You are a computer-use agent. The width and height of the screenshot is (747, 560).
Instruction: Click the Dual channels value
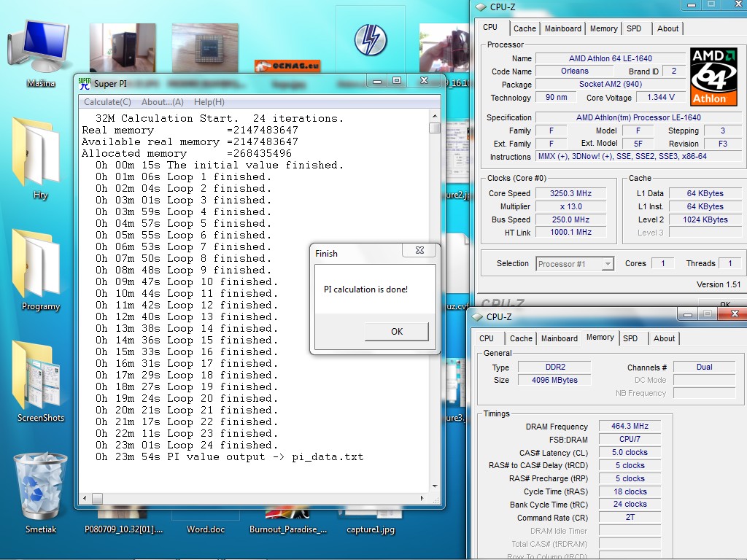[x=704, y=367]
